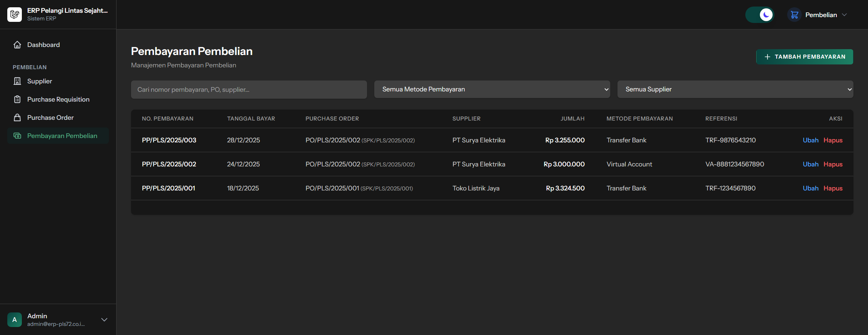This screenshot has height=335, width=868.
Task: Click the Supplier building icon
Action: click(x=17, y=81)
